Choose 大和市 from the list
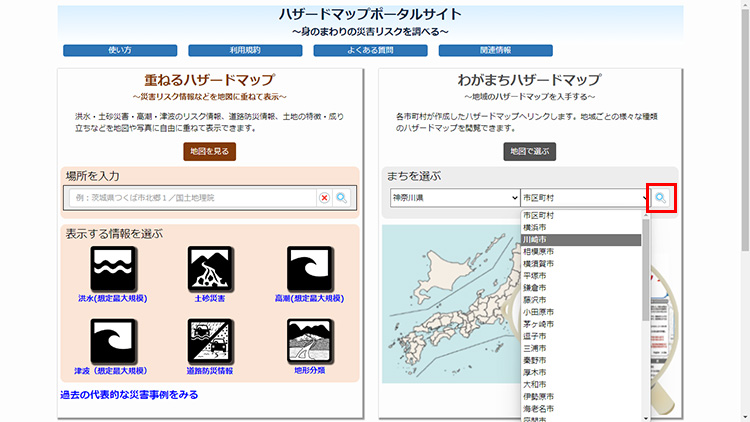Screen dimensions: 750x422 click(x=581, y=385)
